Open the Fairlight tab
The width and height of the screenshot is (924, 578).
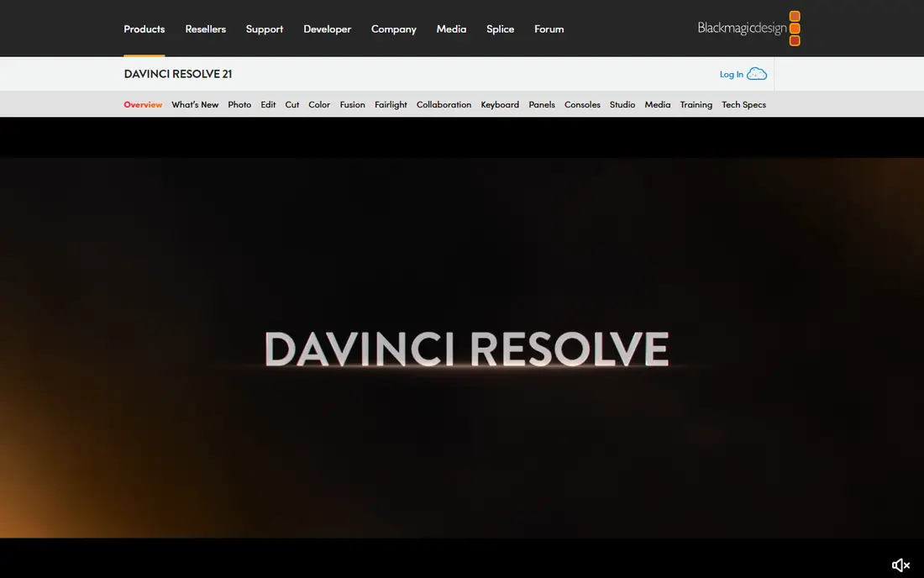click(391, 104)
